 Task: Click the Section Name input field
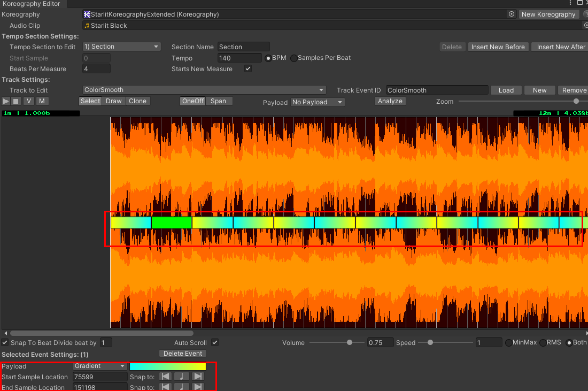click(243, 47)
